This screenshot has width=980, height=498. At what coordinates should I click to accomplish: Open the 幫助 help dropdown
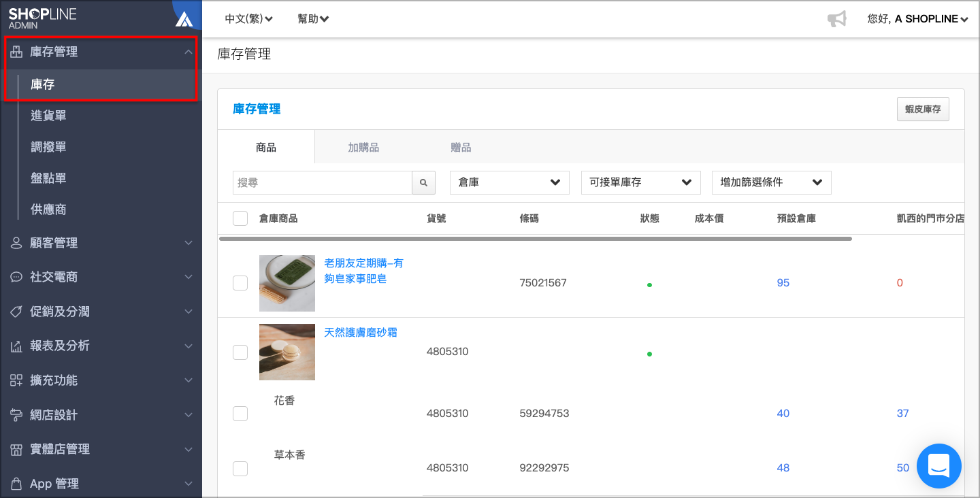pos(313,19)
